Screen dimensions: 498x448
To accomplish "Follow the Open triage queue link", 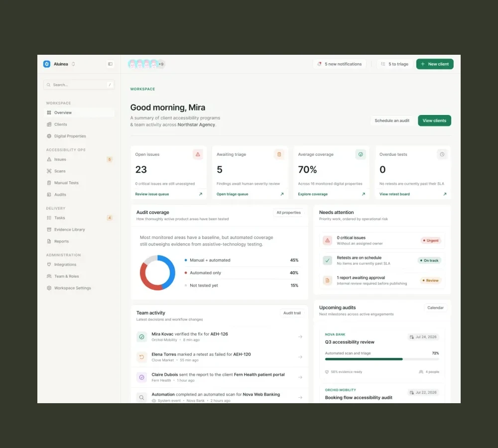I will (x=232, y=194).
